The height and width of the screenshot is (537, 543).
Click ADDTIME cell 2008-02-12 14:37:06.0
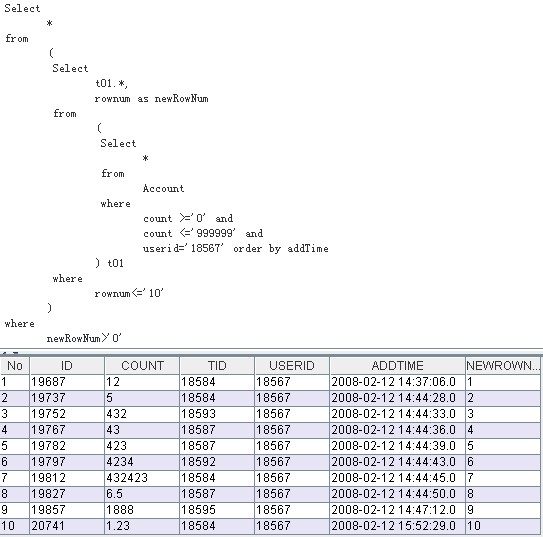pos(397,382)
